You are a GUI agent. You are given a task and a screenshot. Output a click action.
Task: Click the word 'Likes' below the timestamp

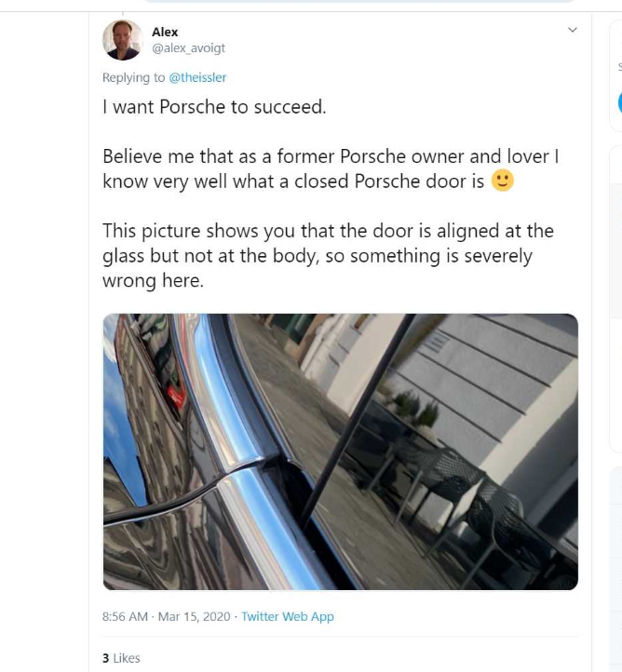tap(126, 658)
